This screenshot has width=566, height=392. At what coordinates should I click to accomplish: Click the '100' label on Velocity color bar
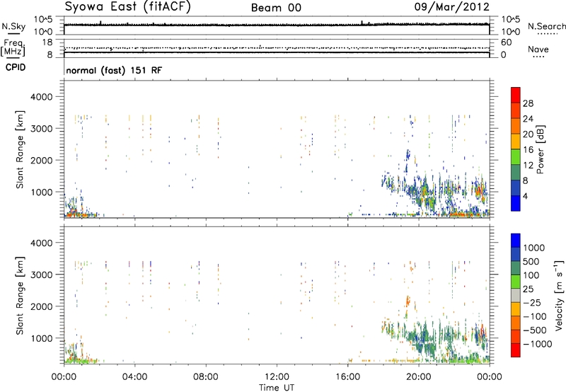click(531, 275)
